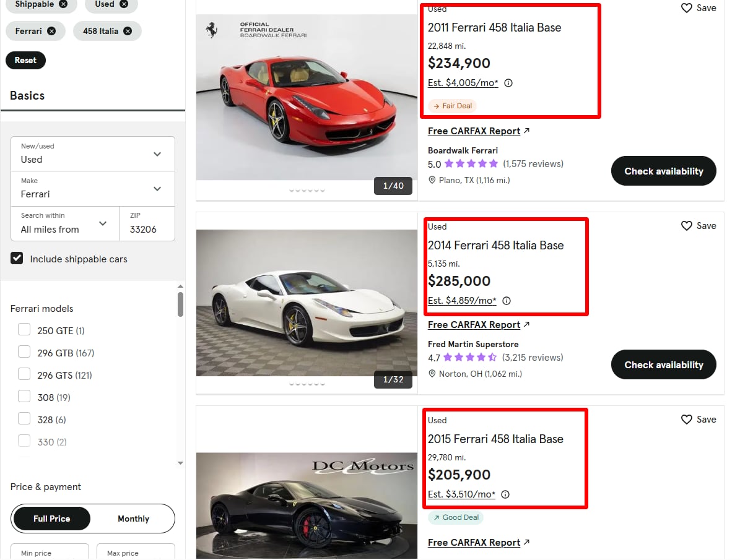This screenshot has height=560, width=740.
Task: Check the 308 model checkbox
Action: tap(24, 397)
